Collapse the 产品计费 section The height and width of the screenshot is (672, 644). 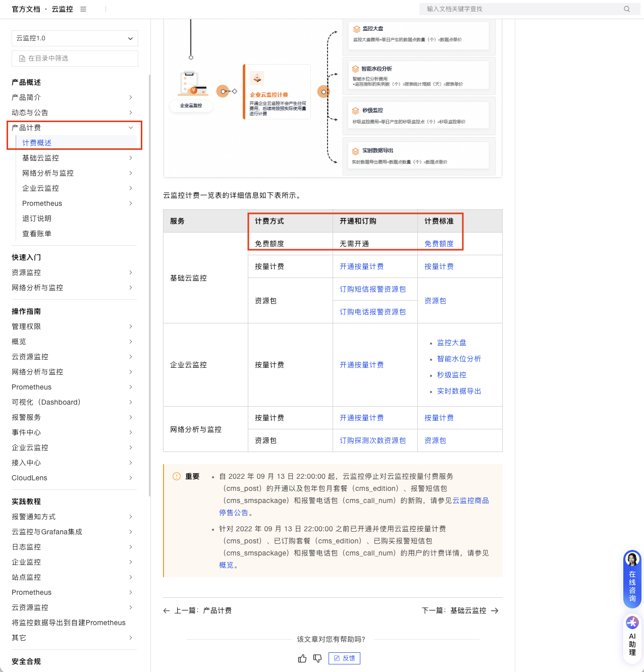(x=130, y=128)
